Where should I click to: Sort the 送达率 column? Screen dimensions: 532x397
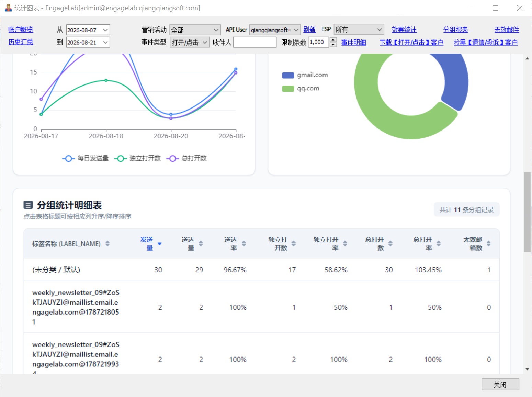[244, 243]
